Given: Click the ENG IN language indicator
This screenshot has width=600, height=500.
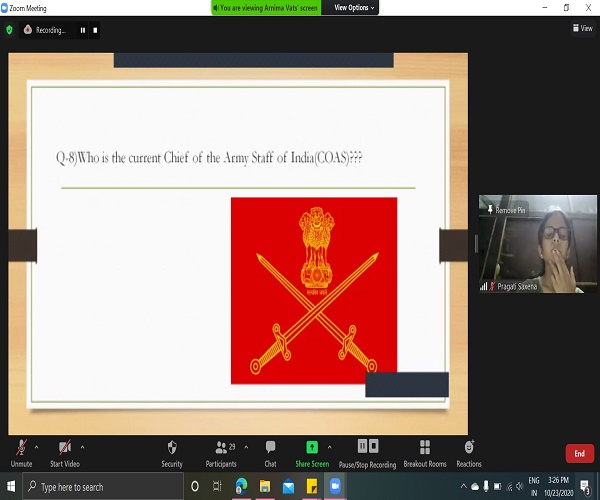Looking at the screenshot, I should tap(534, 487).
